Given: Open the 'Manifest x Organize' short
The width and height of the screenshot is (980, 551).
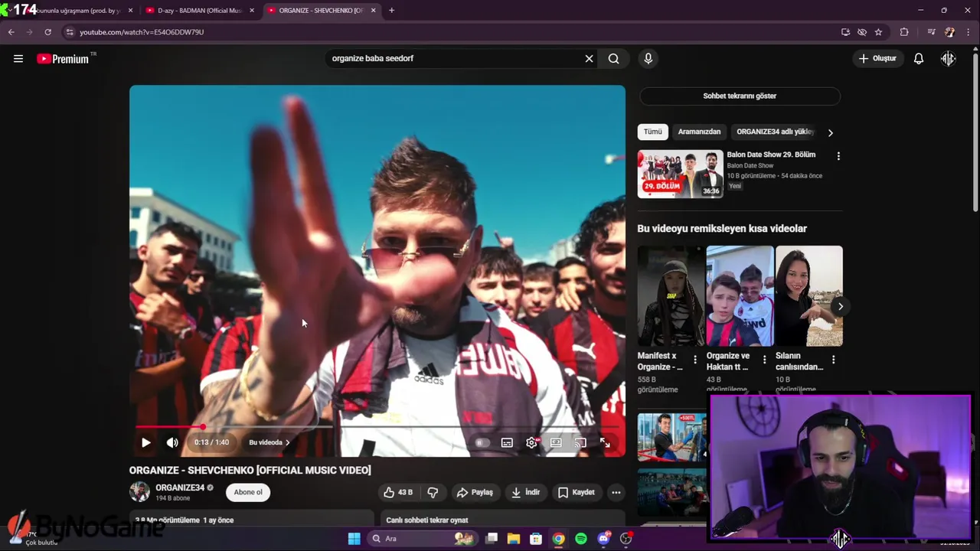Looking at the screenshot, I should coord(670,296).
